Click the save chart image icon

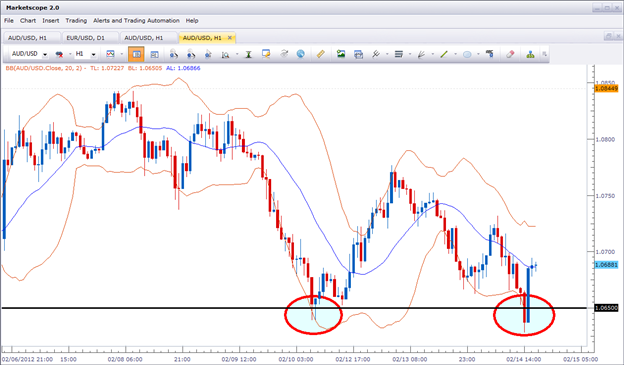point(341,54)
